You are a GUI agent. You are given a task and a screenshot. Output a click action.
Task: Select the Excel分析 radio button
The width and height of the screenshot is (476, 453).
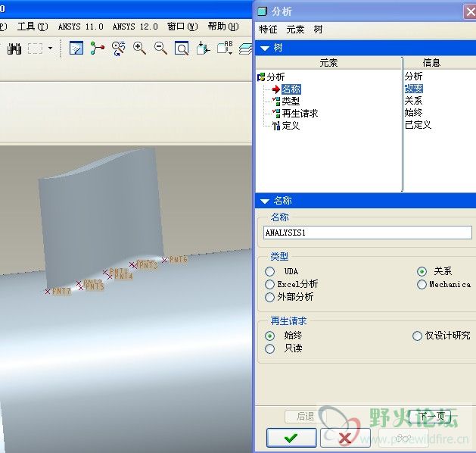tap(269, 284)
